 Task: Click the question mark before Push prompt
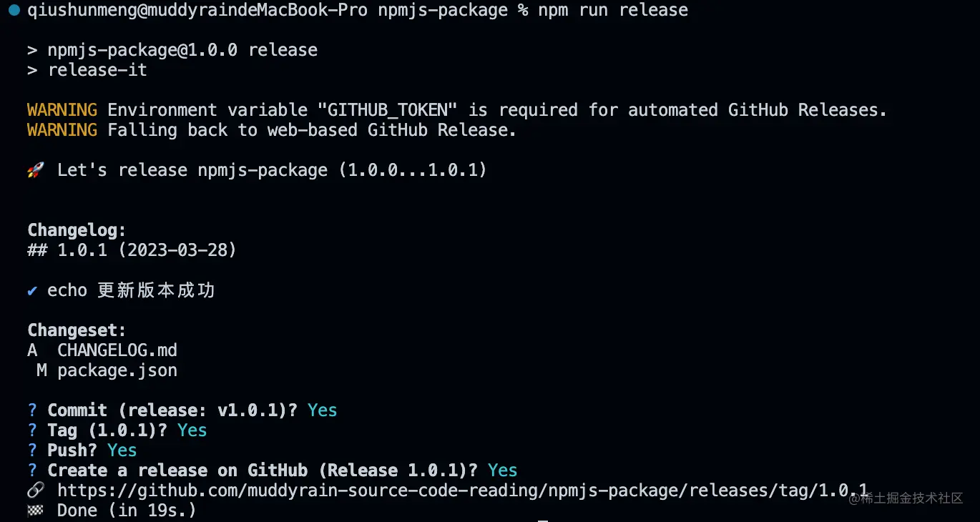[32, 450]
